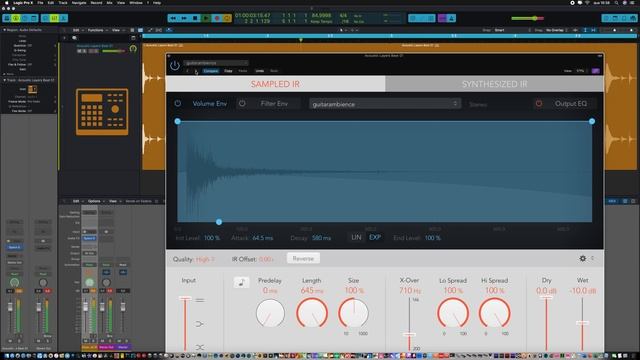This screenshot has width=640, height=360.
Task: Open the Navigate menu
Action: 79,3
